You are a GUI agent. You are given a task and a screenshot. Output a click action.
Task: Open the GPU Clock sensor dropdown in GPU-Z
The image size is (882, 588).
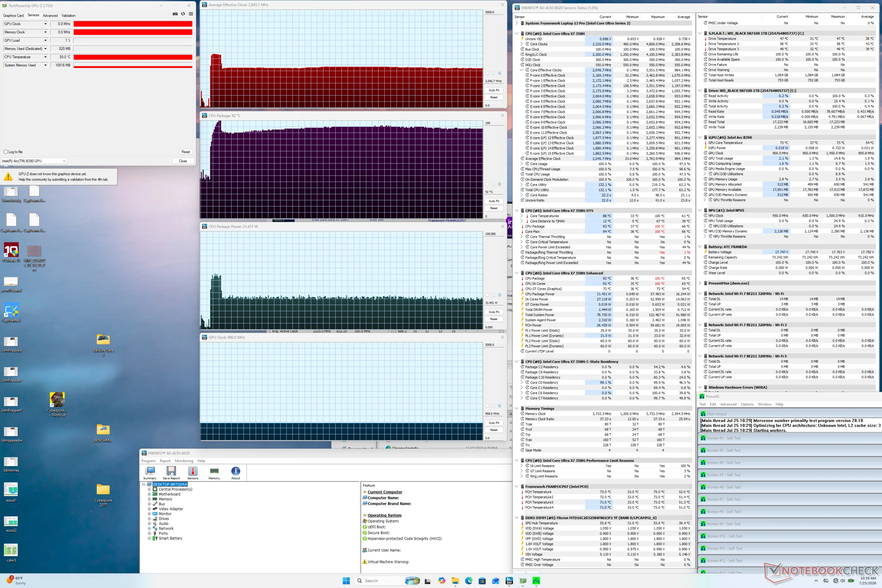[45, 24]
